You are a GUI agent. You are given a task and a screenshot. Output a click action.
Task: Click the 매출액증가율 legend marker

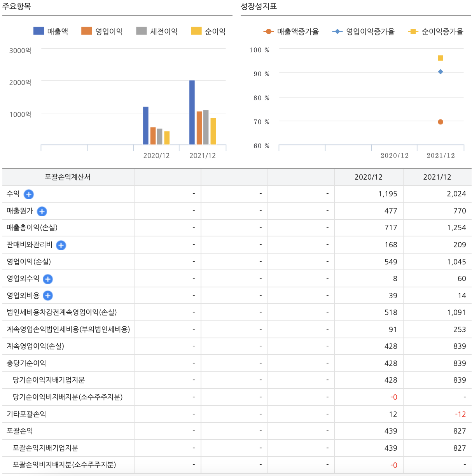(269, 31)
